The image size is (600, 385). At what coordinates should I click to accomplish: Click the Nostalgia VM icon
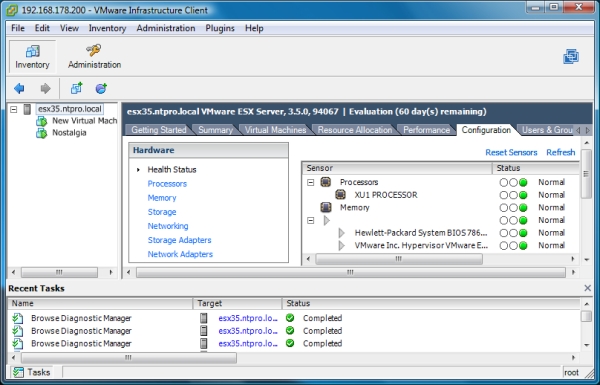tap(41, 133)
